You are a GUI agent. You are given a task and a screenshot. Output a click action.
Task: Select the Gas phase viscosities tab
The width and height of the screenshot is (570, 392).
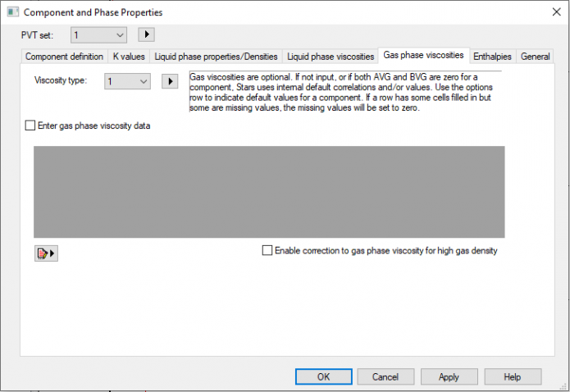click(x=423, y=56)
